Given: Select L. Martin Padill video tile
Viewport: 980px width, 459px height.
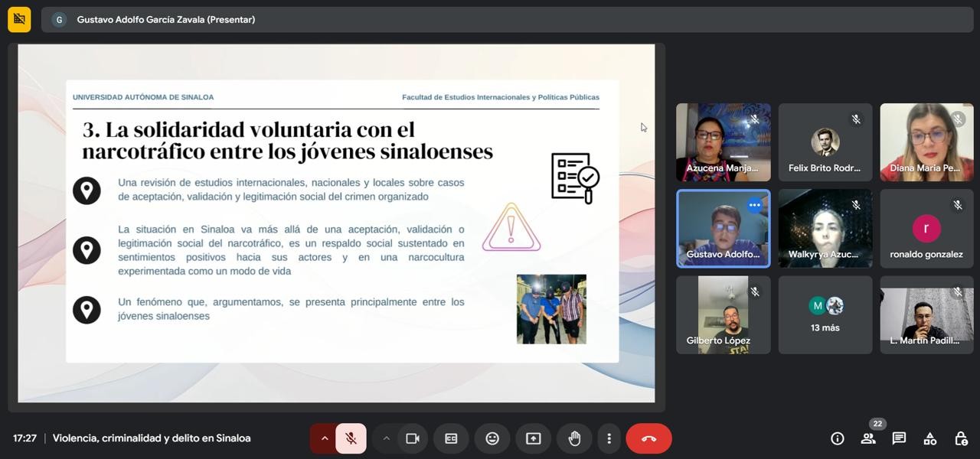Looking at the screenshot, I should 926,315.
